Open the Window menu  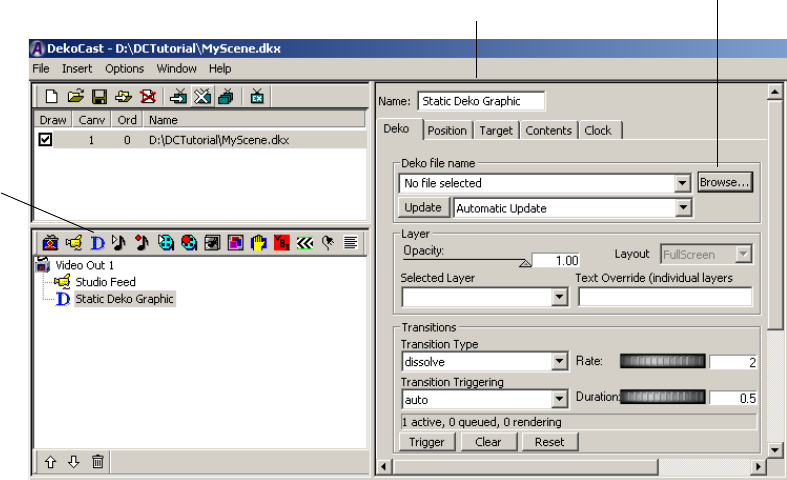176,68
